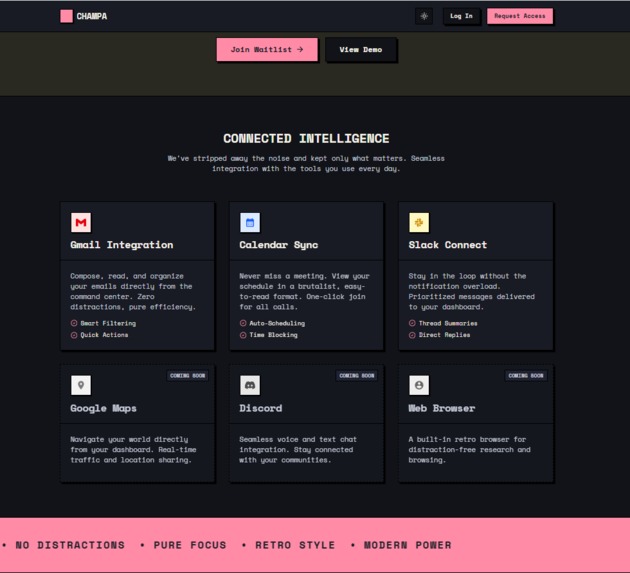Click the check icon beside Auto-Scheduling
The height and width of the screenshot is (573, 630).
[243, 323]
